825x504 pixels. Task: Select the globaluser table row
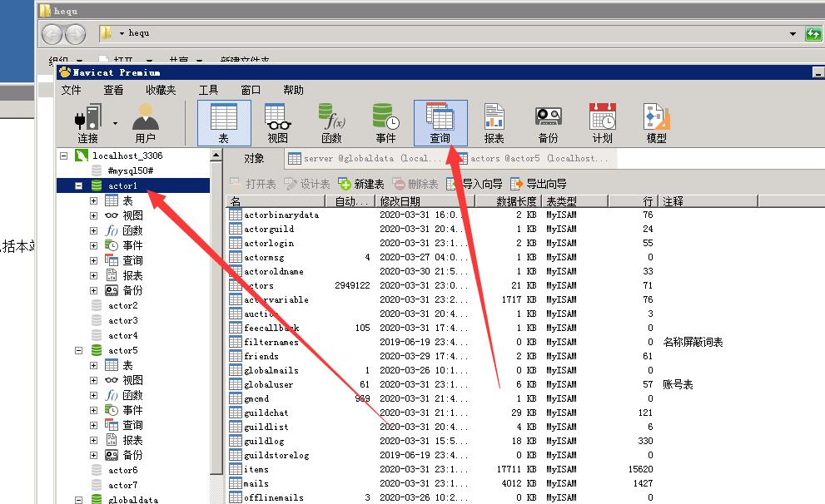[268, 385]
